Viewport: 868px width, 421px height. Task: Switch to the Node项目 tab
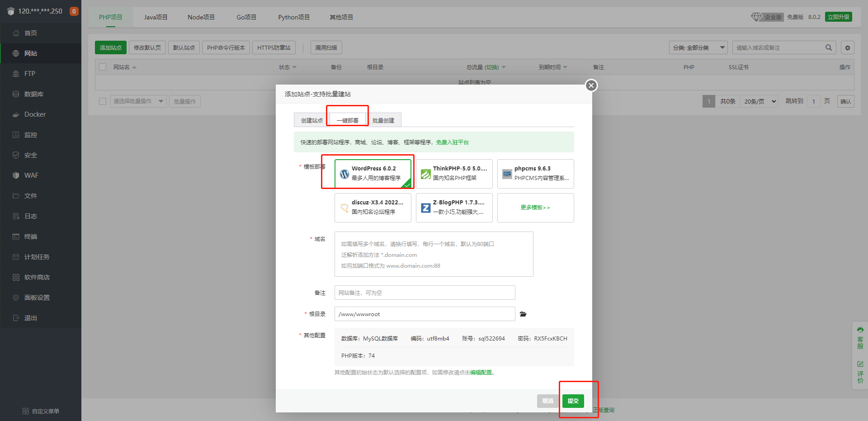[201, 17]
